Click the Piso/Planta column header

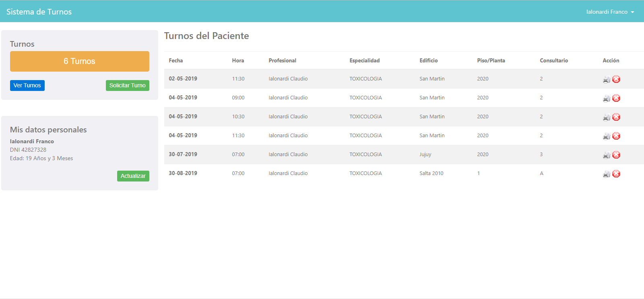click(x=491, y=60)
